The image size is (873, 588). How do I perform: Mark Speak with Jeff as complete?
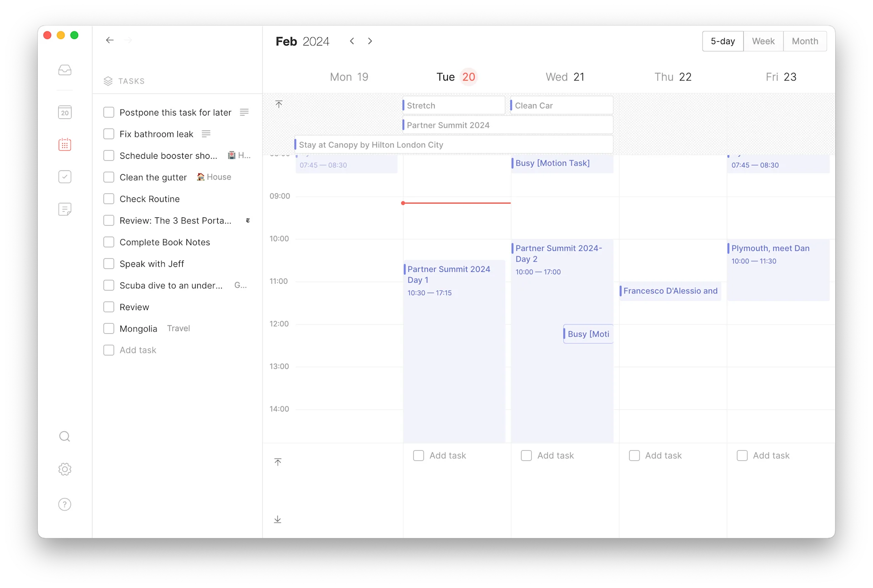[x=109, y=263]
